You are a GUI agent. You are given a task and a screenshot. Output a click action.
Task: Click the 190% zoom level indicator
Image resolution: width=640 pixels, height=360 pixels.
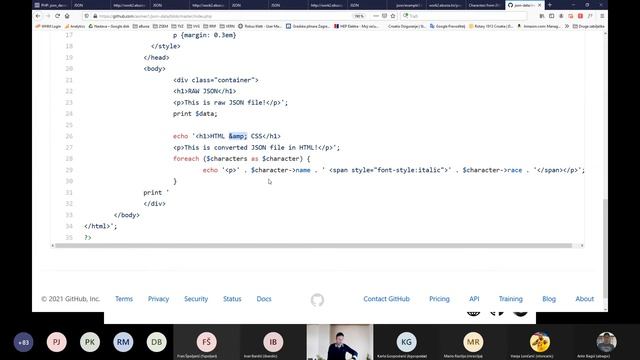pos(359,16)
